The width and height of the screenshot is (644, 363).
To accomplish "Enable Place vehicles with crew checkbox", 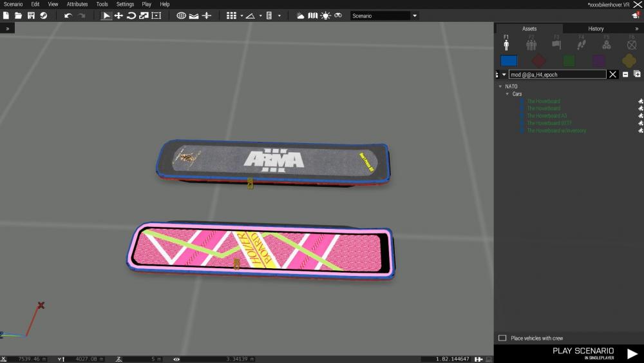I will tap(502, 338).
